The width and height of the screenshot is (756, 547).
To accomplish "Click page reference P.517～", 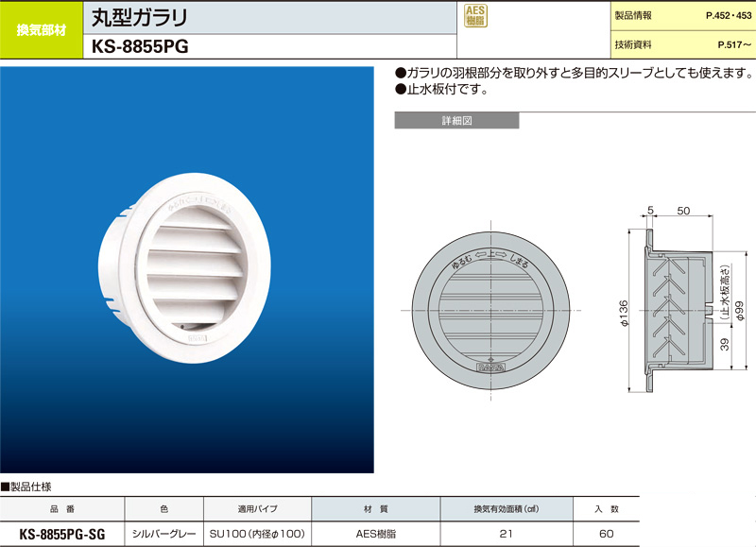I will pyautogui.click(x=734, y=44).
